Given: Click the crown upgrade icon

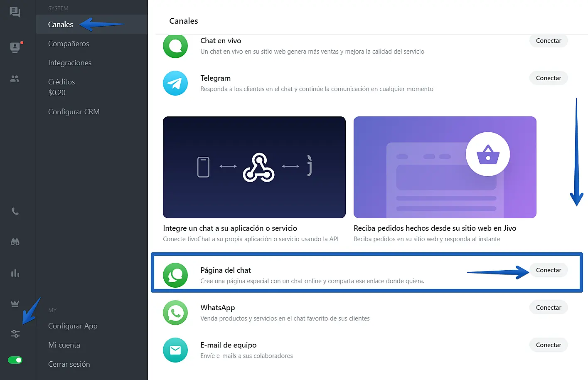Looking at the screenshot, I should click(x=15, y=304).
